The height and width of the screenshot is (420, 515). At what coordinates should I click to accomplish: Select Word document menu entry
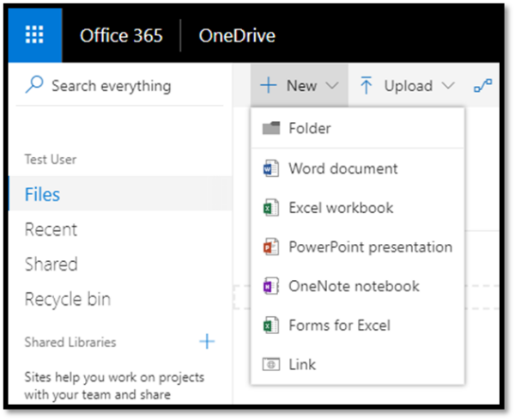tap(358, 168)
